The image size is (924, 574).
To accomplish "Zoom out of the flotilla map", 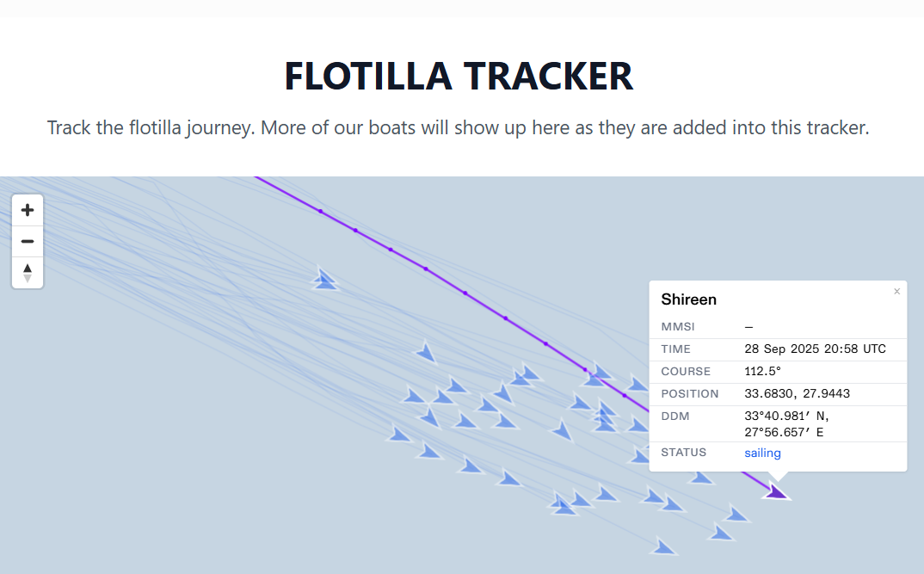I will click(x=28, y=241).
